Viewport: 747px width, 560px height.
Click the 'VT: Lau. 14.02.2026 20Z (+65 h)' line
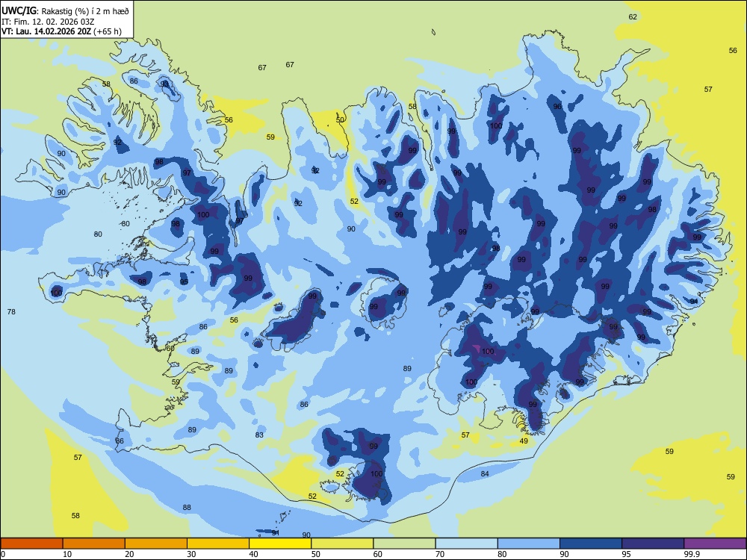[x=61, y=32]
